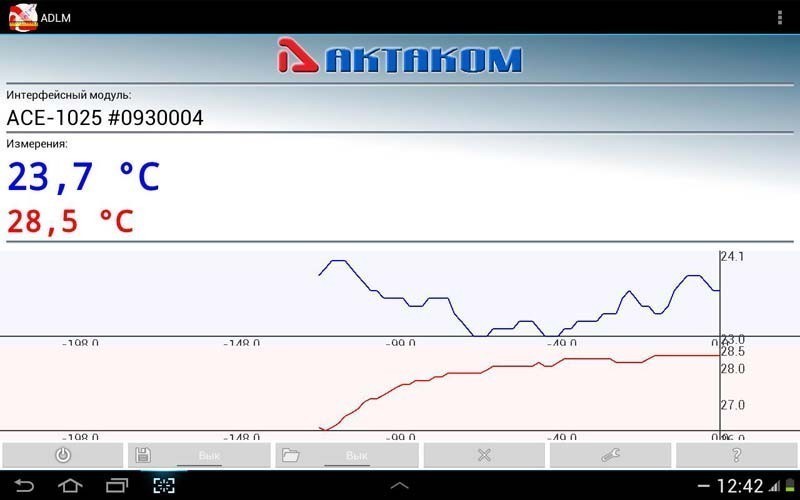Tap the Android screenshot capture icon
This screenshot has width=800, height=500.
(x=163, y=486)
